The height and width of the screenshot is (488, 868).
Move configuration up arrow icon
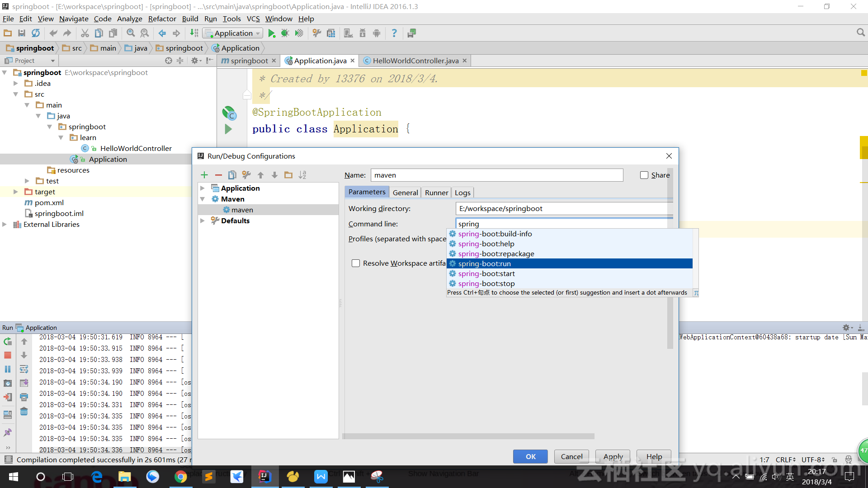pyautogui.click(x=260, y=175)
